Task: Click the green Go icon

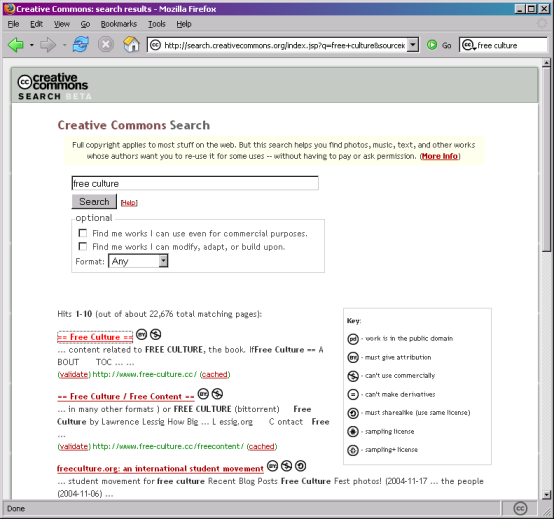Action: [x=432, y=45]
